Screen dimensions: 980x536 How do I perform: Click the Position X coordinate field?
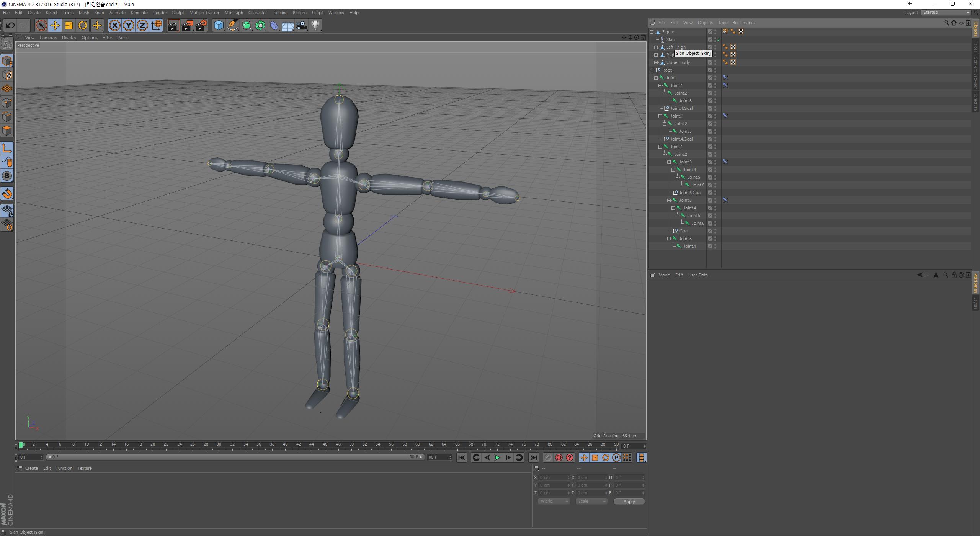click(x=554, y=477)
